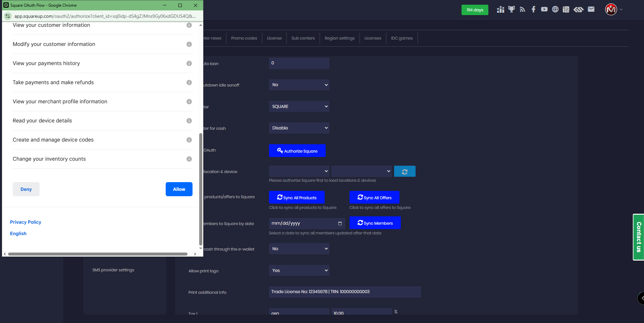The image size is (644, 323).
Task: Click Allow to authorize Square access
Action: [x=179, y=189]
